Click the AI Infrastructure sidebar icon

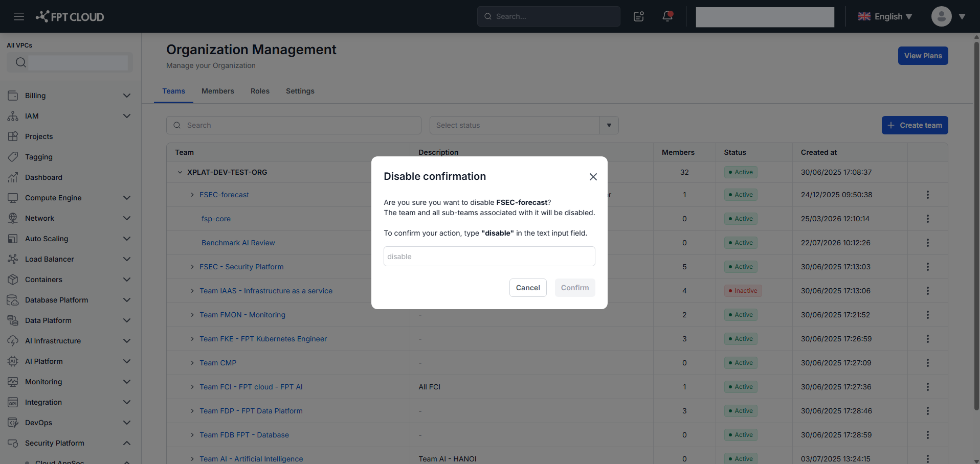tap(13, 341)
